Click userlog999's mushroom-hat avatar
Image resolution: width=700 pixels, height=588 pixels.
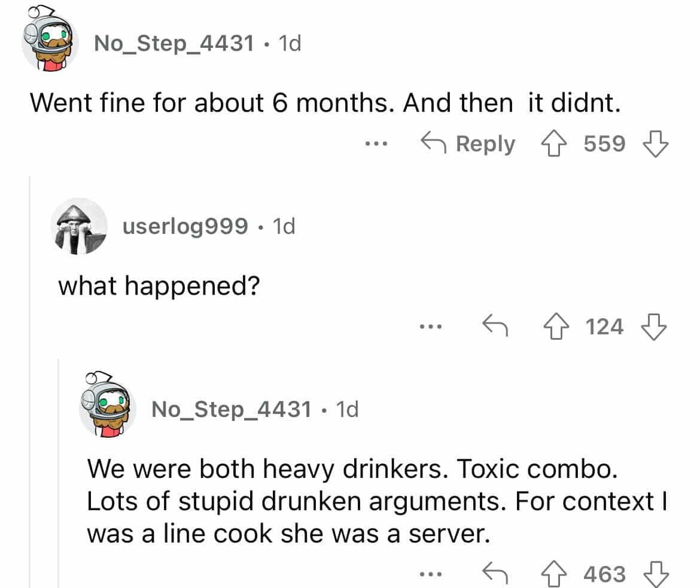[79, 226]
